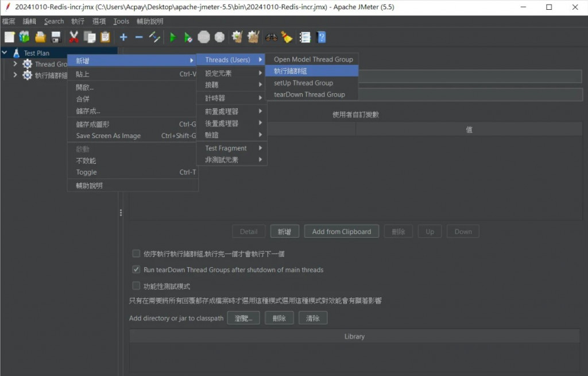Viewport: 588px width, 376px height.
Task: Click the Clear All double-broom icon
Action: click(x=253, y=37)
